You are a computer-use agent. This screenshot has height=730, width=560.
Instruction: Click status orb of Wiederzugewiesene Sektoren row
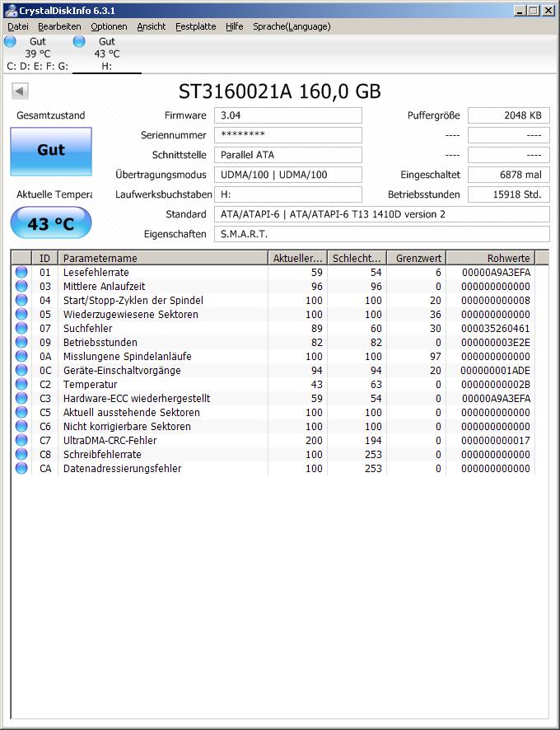click(x=21, y=314)
